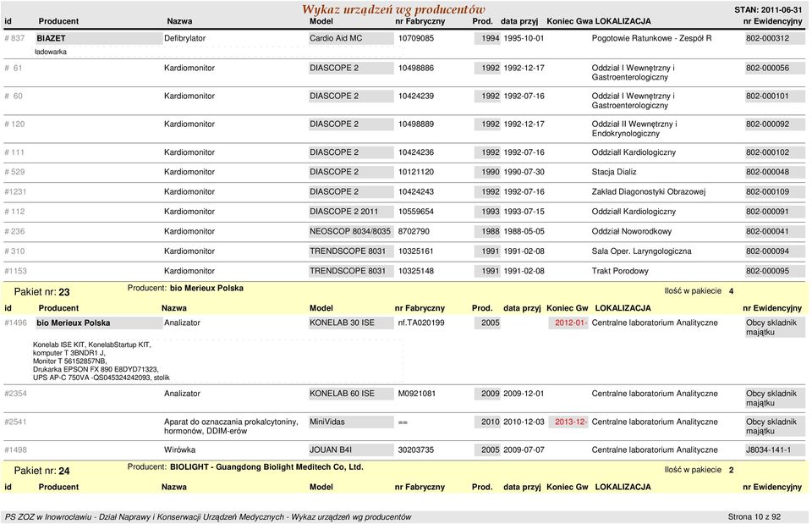812x524 pixels.
Task: Select producer heading 'bio Merieux Polska' in package 23
Action: (x=206, y=288)
